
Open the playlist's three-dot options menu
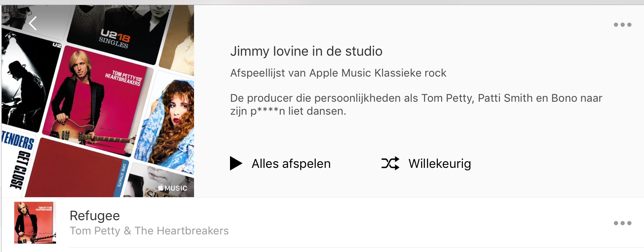(622, 25)
